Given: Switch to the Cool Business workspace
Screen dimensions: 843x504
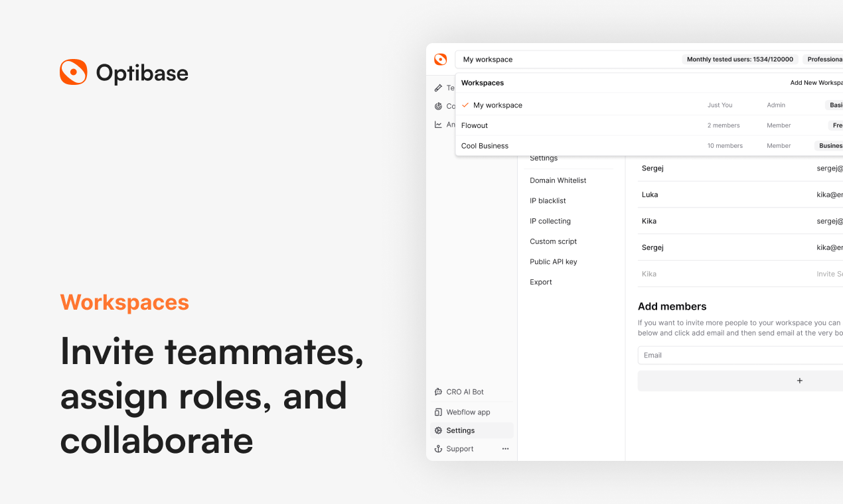Looking at the screenshot, I should click(x=485, y=146).
